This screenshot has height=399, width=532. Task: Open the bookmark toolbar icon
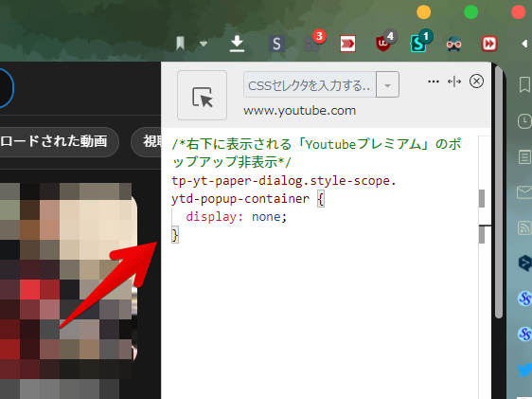coord(180,44)
